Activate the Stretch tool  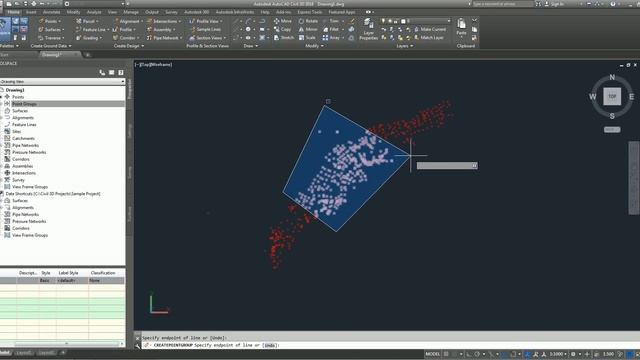pyautogui.click(x=284, y=38)
